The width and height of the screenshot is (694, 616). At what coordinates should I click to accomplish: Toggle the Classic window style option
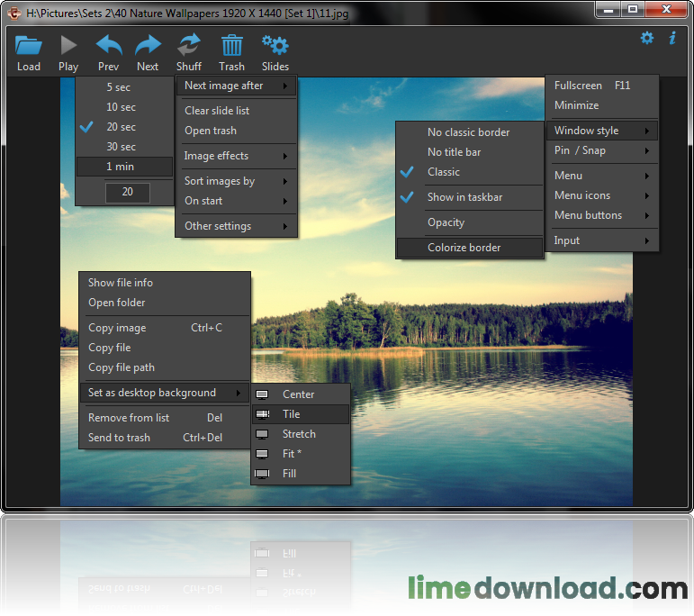click(444, 172)
